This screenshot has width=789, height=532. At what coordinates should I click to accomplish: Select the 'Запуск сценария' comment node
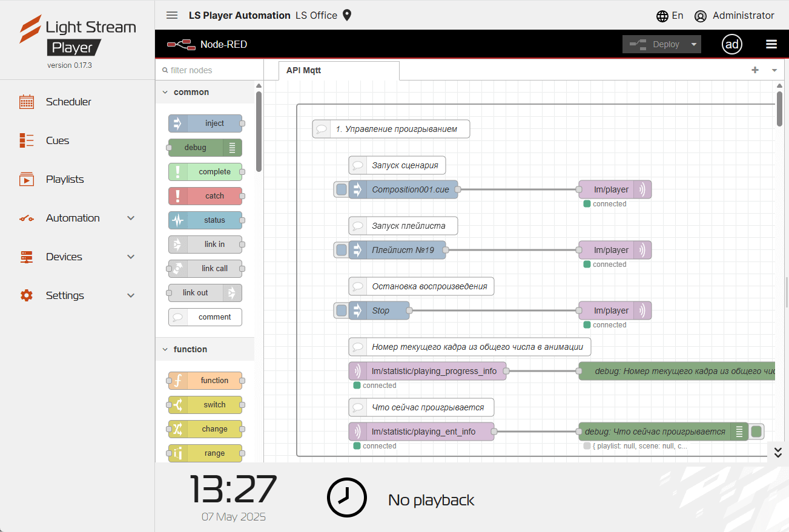(397, 165)
